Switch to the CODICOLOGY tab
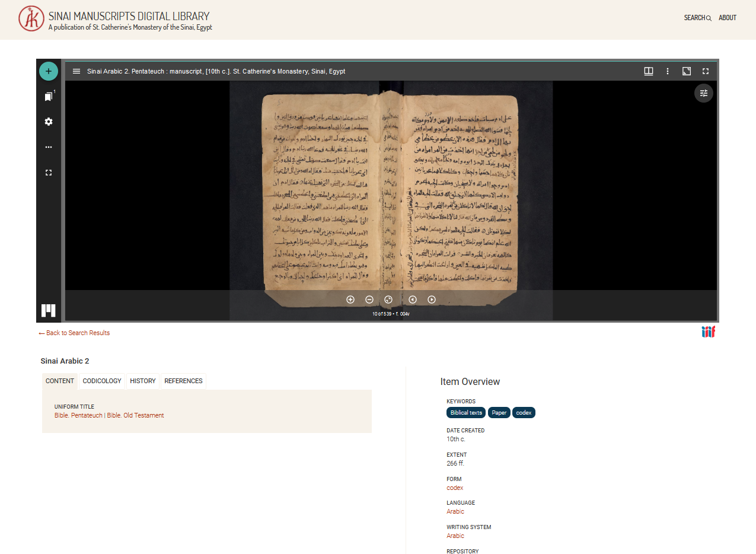Screen dimensions: 756x554 101,381
